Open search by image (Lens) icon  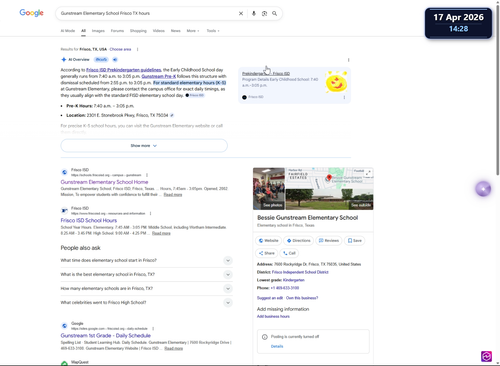pos(264,13)
